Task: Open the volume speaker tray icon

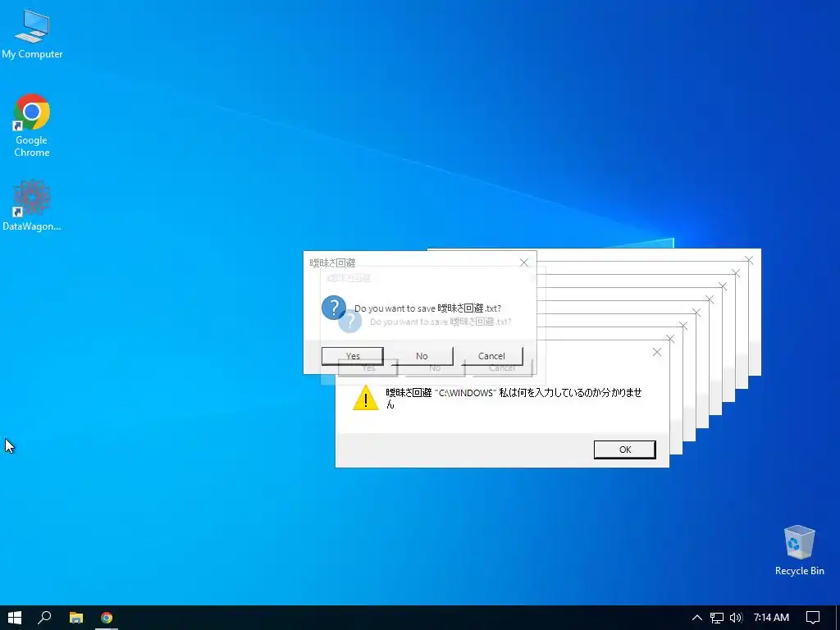Action: pyautogui.click(x=736, y=618)
